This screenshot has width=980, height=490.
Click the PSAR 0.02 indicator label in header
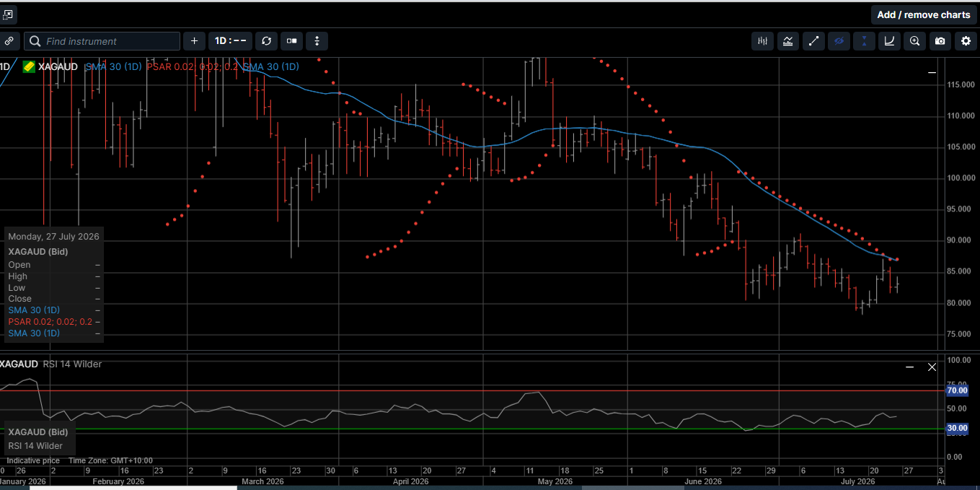pyautogui.click(x=193, y=66)
